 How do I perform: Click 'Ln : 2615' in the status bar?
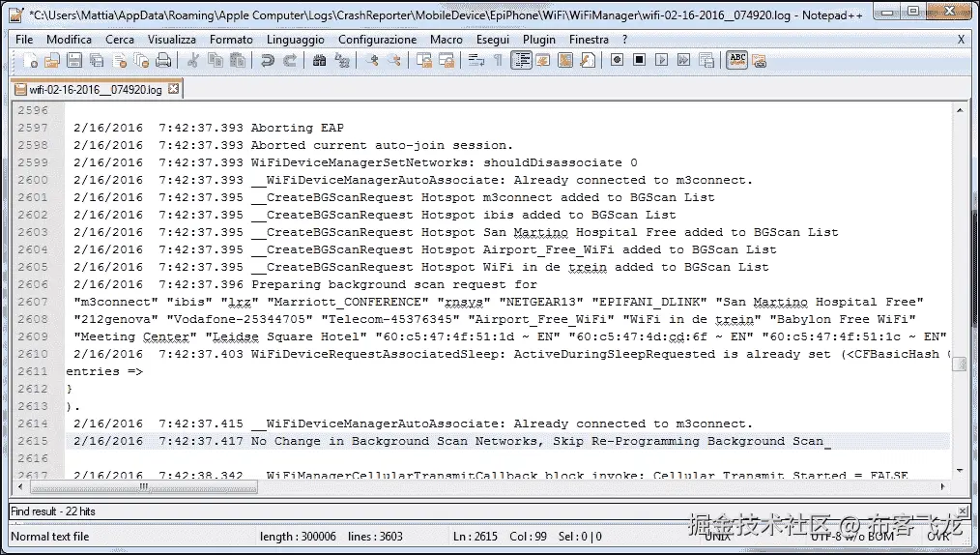tap(476, 537)
